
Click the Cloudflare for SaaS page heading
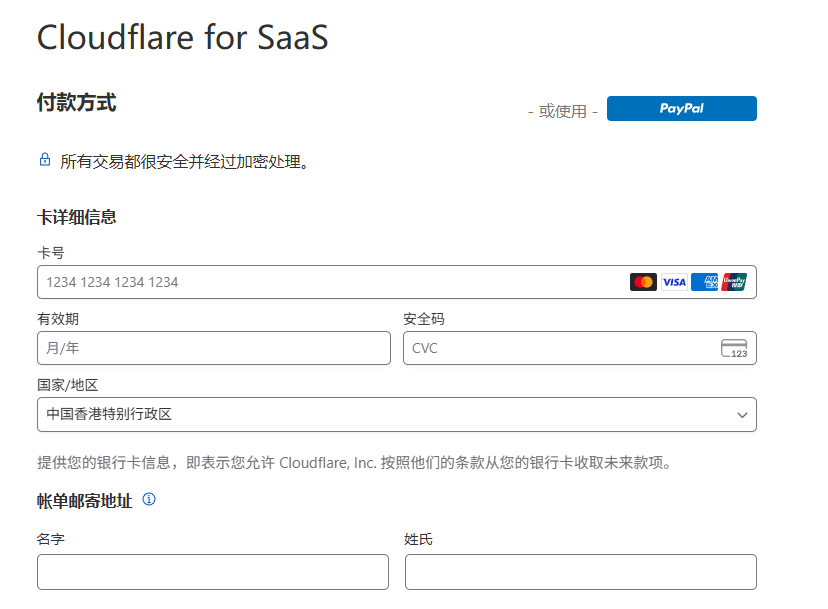click(182, 37)
